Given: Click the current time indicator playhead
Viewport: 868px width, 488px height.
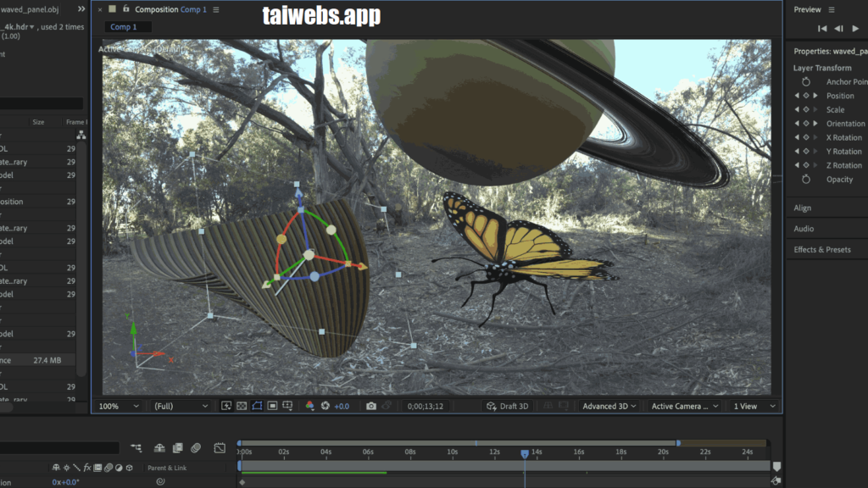Looking at the screenshot, I should click(x=525, y=454).
